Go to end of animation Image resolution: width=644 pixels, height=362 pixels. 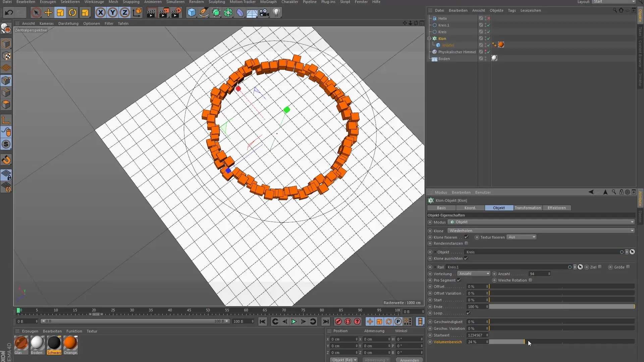(326, 322)
